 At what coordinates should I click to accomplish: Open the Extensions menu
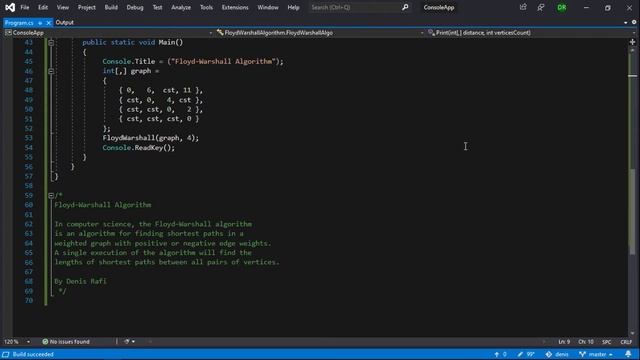(x=235, y=7)
